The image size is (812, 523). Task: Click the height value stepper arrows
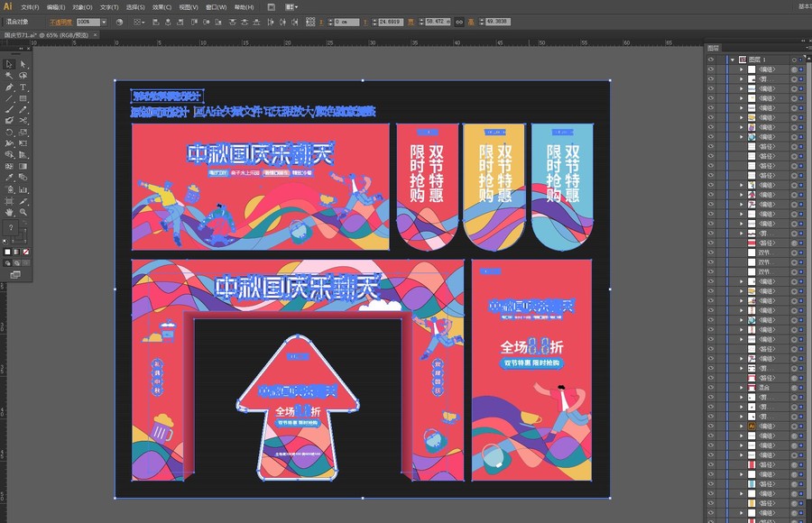click(482, 22)
